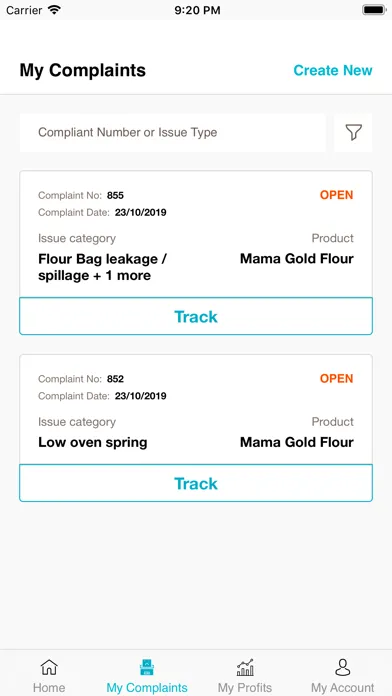Switch to the My Profits tab label
This screenshot has width=392, height=696.
245,688
